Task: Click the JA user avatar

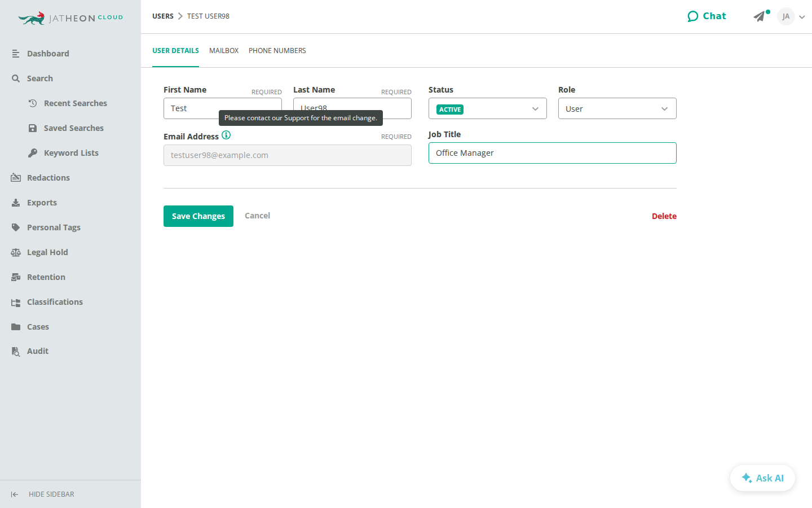Action: [786, 16]
